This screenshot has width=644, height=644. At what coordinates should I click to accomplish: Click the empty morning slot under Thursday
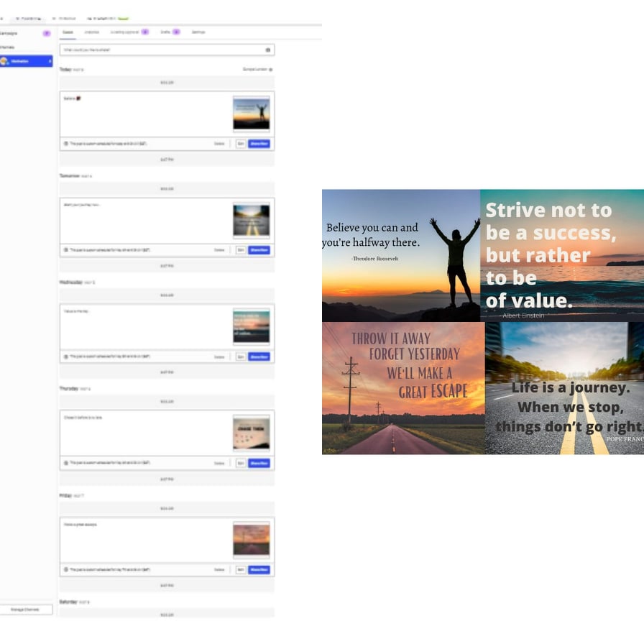point(167,402)
